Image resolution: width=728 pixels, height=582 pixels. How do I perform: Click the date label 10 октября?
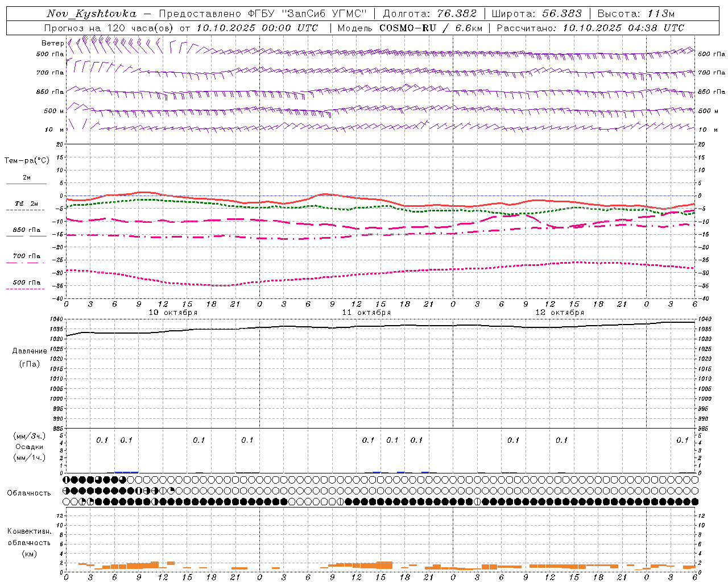[173, 313]
